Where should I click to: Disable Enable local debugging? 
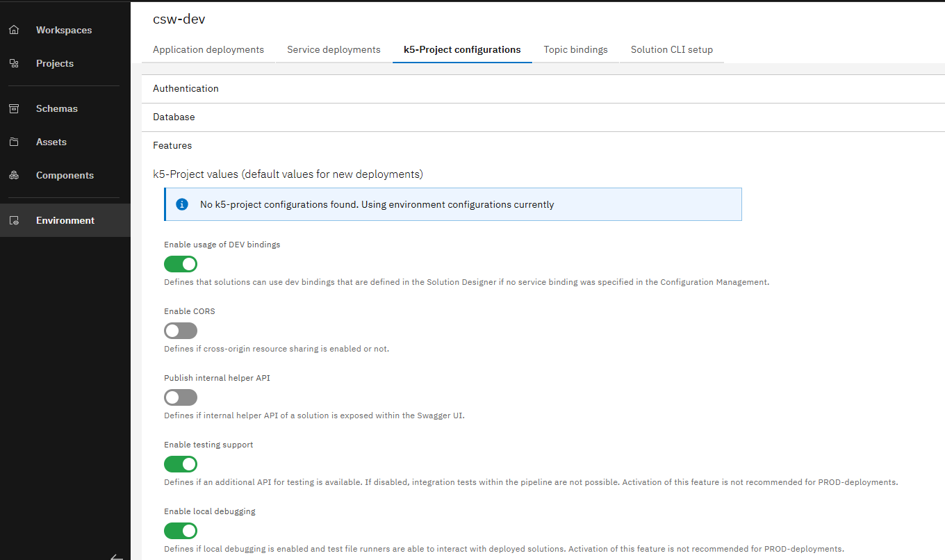tap(180, 531)
